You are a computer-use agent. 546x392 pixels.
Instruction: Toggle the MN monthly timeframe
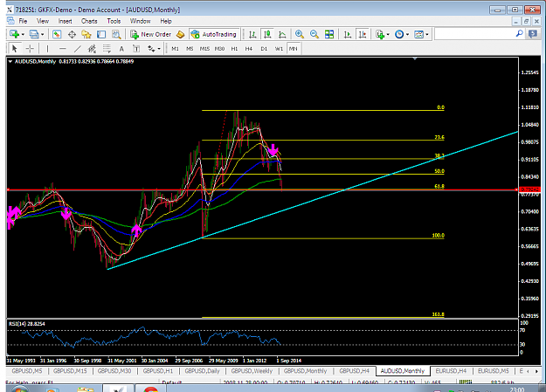coord(294,49)
